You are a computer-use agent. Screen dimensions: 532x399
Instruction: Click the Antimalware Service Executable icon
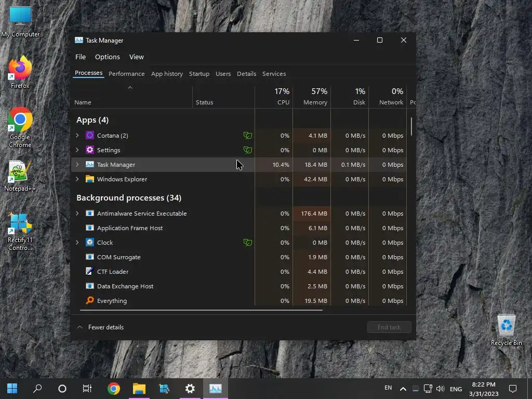pos(89,214)
